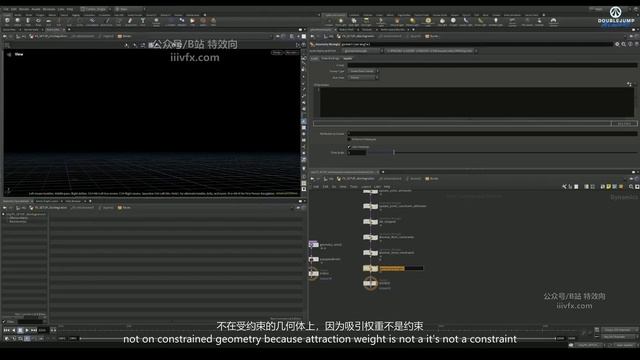The width and height of the screenshot is (640, 360).
Task: Add an Ambient Light from shelf
Action: click(x=496, y=21)
